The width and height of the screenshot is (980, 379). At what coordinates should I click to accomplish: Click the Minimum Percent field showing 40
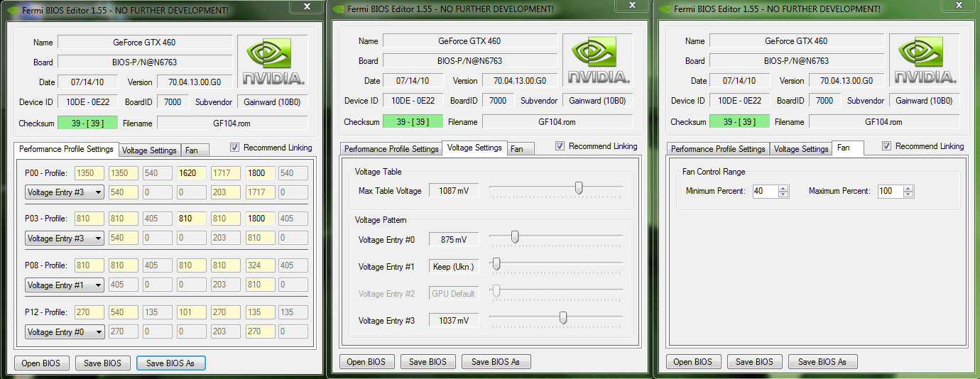coord(765,191)
